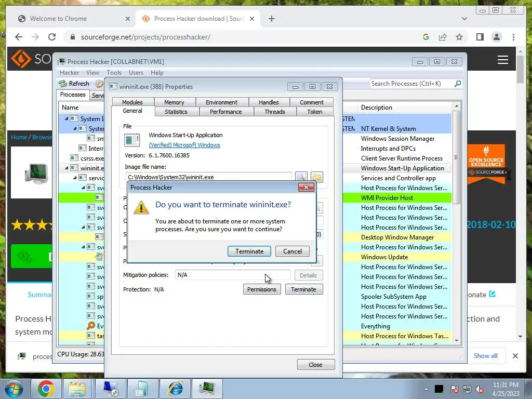The image size is (532, 399).
Task: Click Terminate in the Properties window
Action: [x=303, y=289]
